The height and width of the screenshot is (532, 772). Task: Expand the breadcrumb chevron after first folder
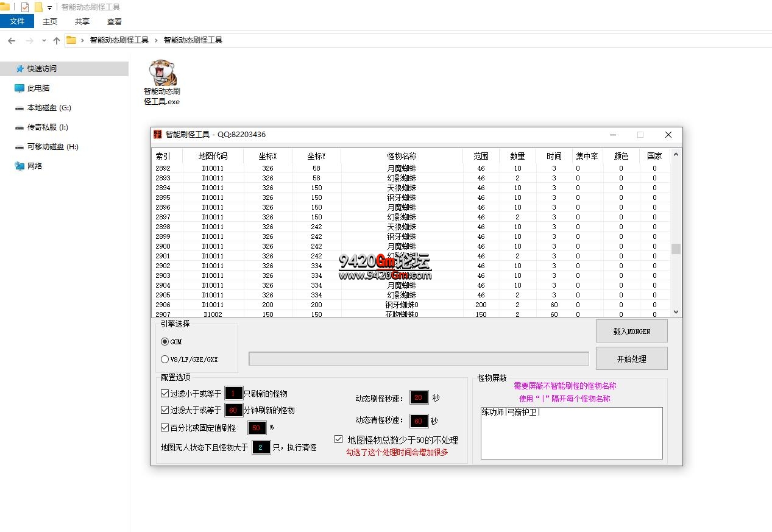(156, 40)
